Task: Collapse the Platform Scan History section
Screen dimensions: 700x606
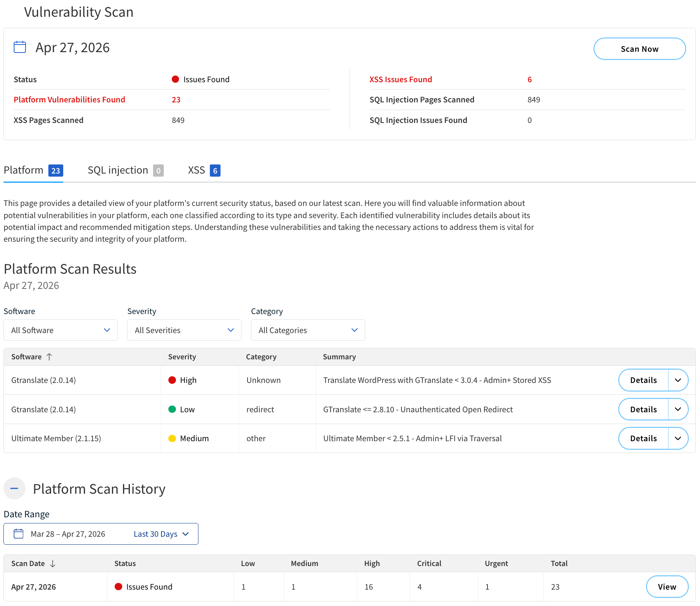Action: coord(14,488)
